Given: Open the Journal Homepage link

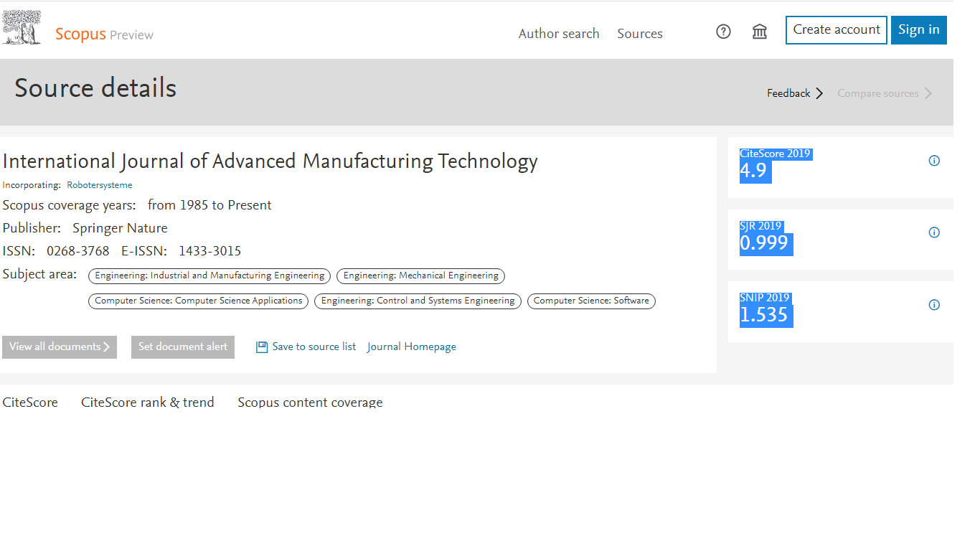Looking at the screenshot, I should [x=412, y=347].
